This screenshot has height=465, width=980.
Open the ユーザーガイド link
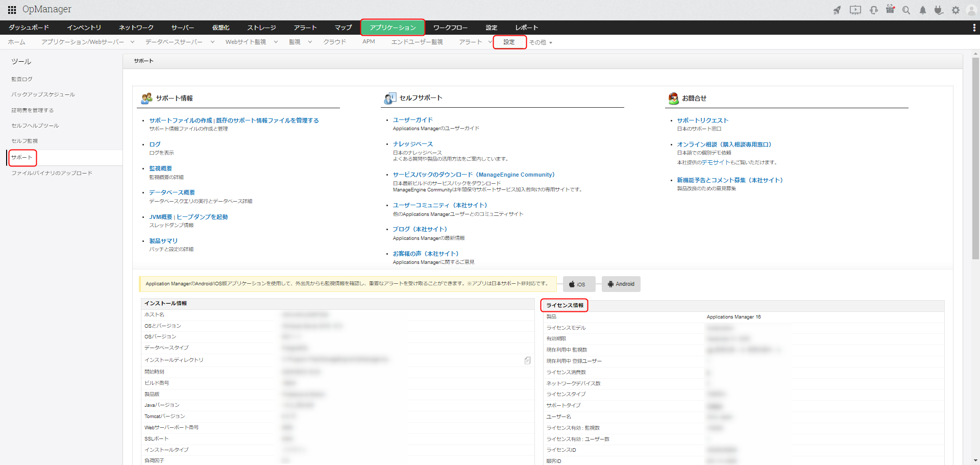point(413,120)
